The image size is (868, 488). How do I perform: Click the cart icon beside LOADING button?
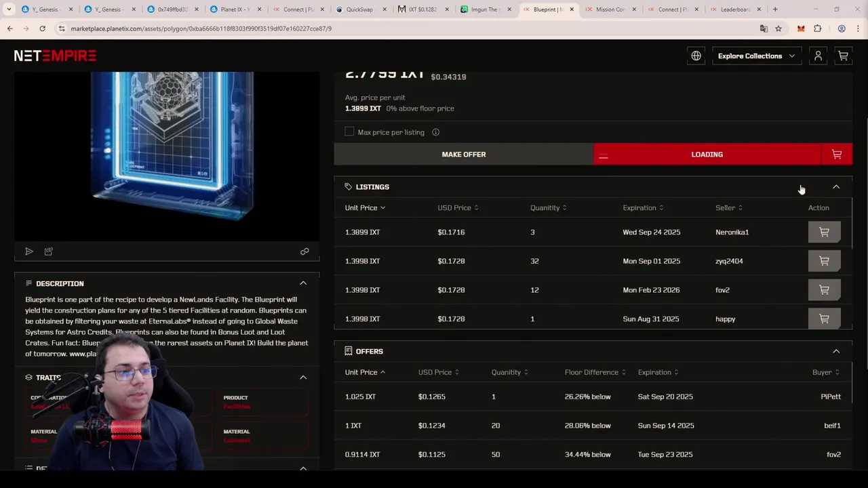(837, 155)
